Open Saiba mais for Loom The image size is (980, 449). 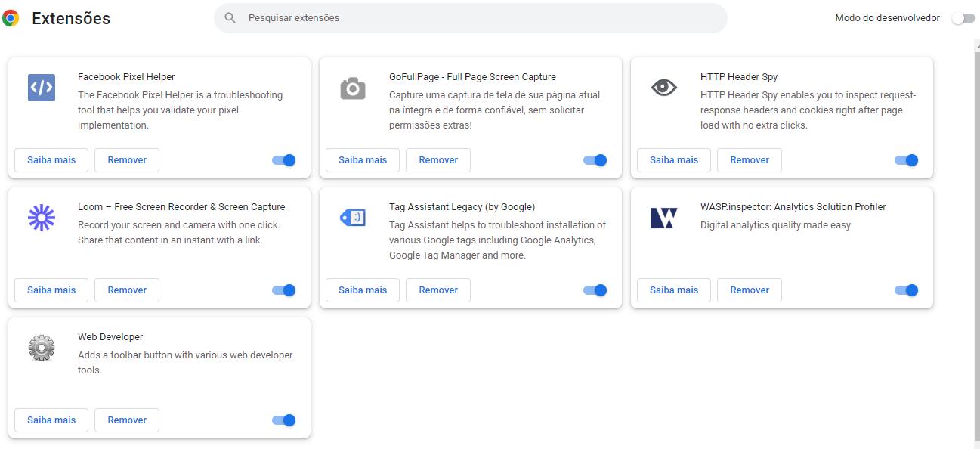point(51,290)
